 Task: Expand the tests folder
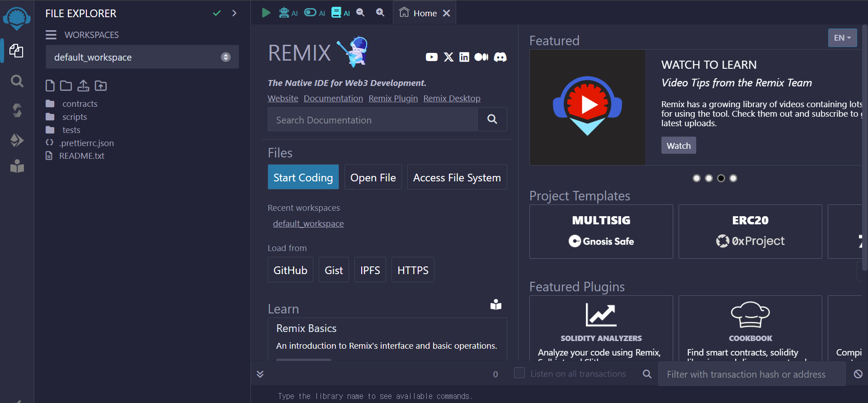tap(71, 130)
